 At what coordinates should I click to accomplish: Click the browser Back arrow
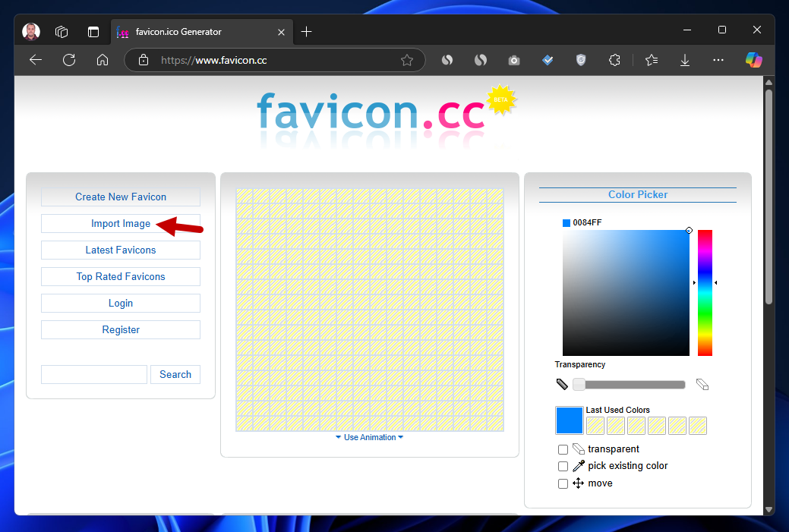(x=36, y=61)
